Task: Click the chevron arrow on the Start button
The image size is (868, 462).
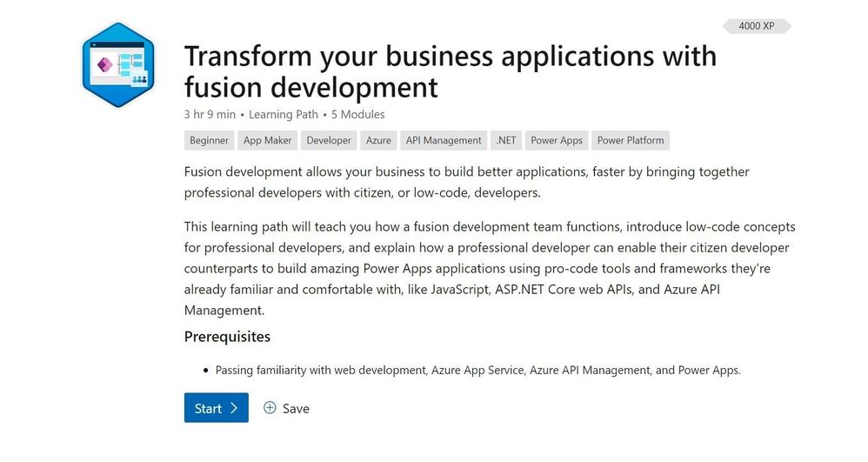Action: [x=234, y=408]
